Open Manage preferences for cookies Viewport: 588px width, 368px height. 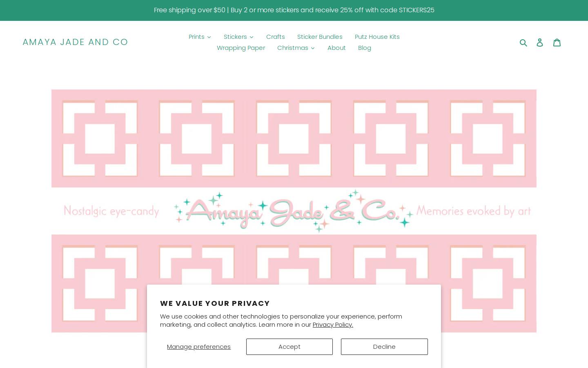(x=199, y=347)
